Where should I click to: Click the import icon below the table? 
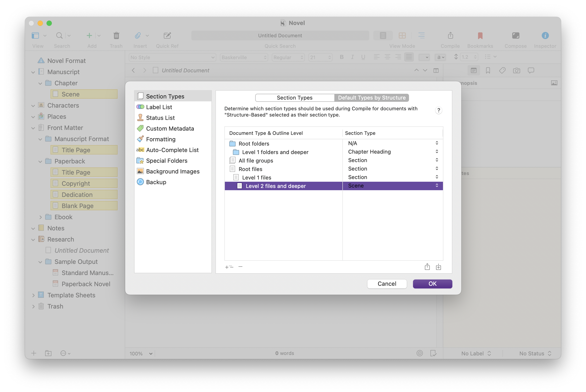[438, 267]
